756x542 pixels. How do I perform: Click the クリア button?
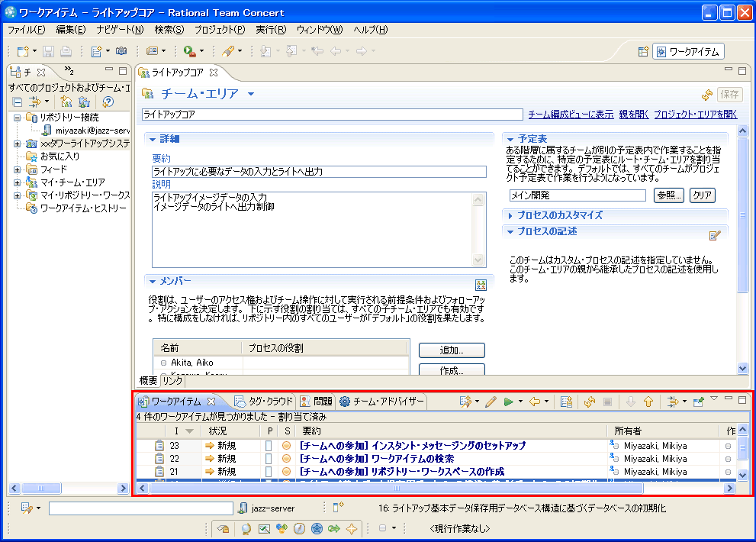(x=702, y=195)
